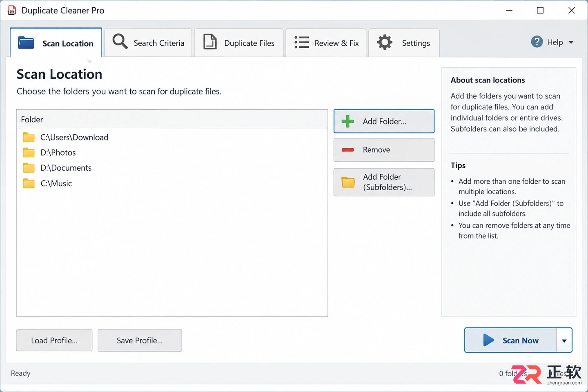This screenshot has height=392, width=588.
Task: Open the Duplicate Files tab
Action: pos(239,42)
